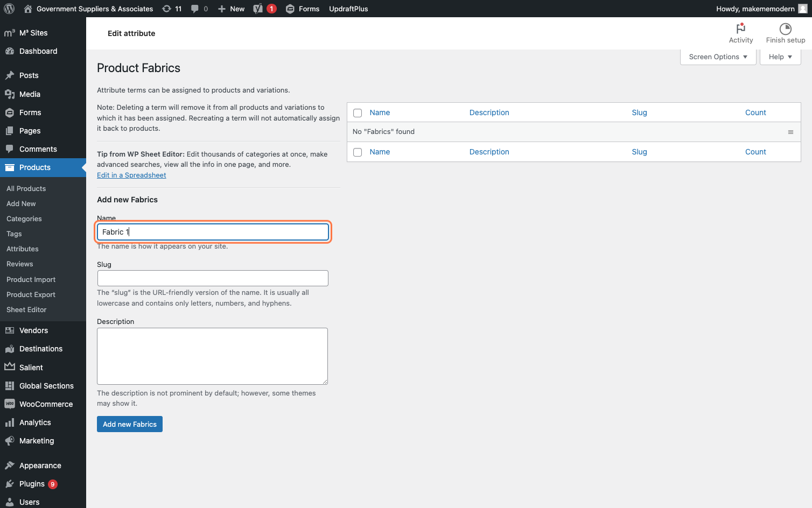Screen dimensions: 812x508
Task: Click the Pages icon in the sidebar
Action: pos(10,131)
